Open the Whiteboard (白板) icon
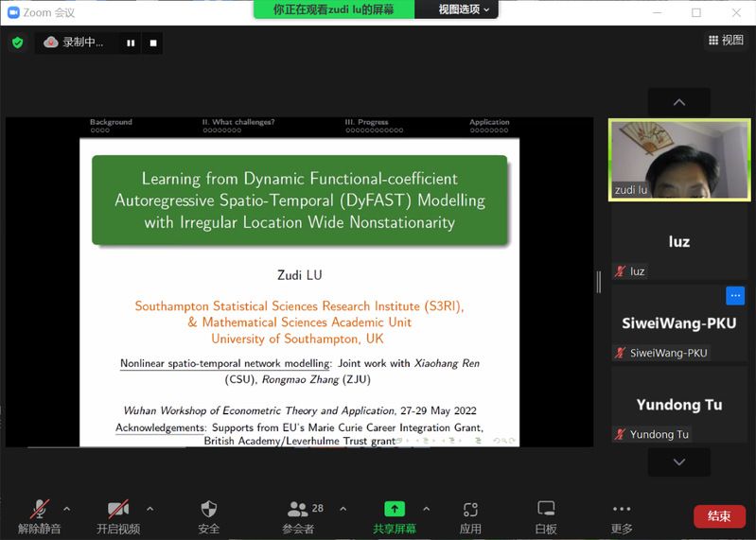756x540 pixels. tap(546, 509)
